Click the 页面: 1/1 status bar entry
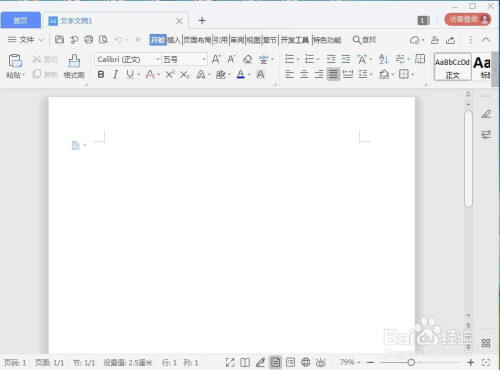 tap(49, 362)
